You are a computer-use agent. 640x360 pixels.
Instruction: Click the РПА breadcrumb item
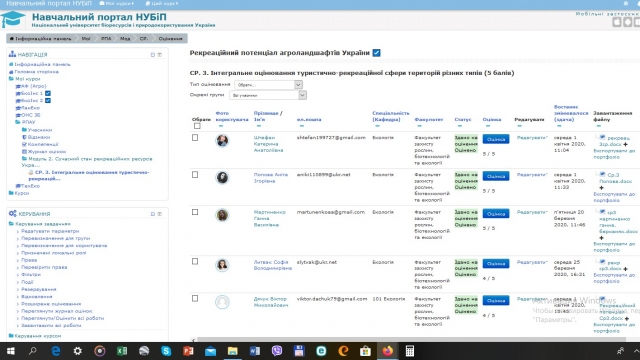tap(106, 38)
